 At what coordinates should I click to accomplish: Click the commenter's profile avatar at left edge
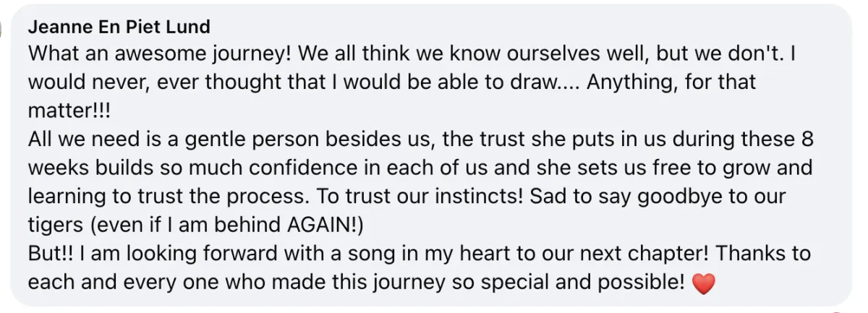3,29
